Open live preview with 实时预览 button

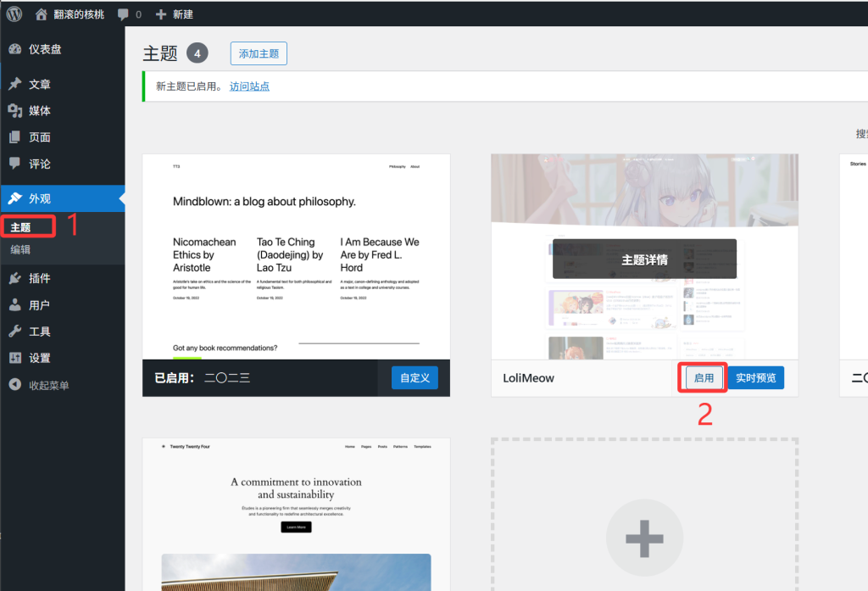[x=754, y=378]
